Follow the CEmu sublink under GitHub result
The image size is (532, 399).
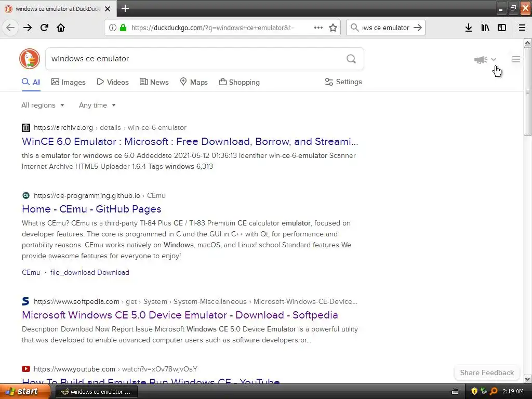(x=31, y=272)
